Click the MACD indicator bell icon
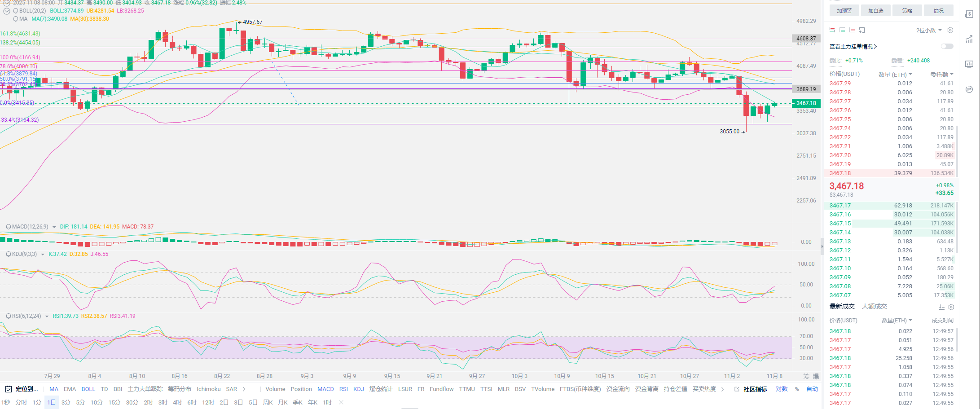 tap(8, 227)
